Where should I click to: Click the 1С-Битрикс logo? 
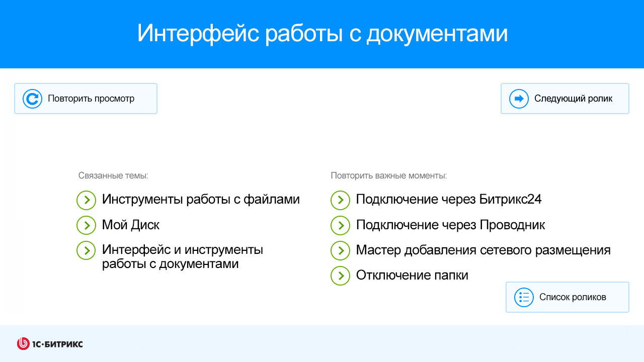50,344
